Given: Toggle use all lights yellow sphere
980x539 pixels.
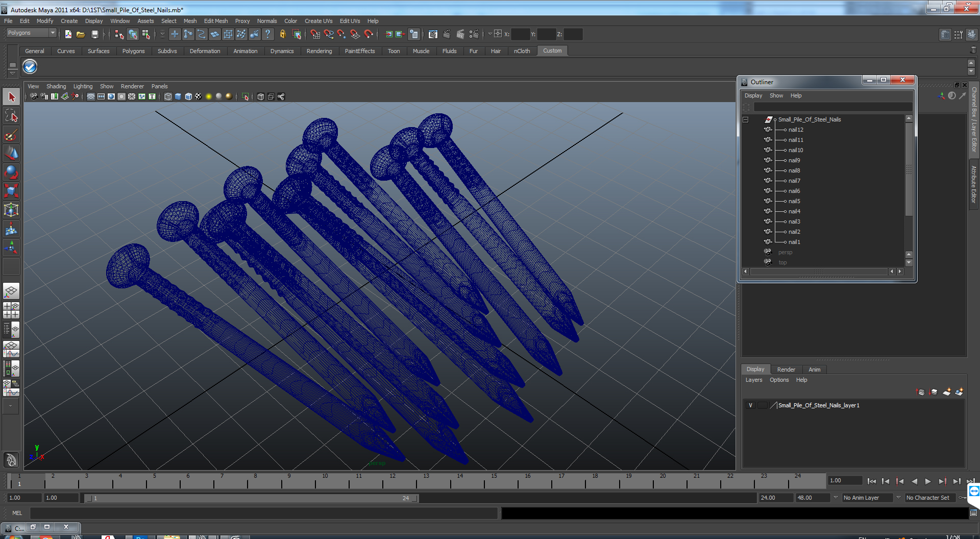Looking at the screenshot, I should tap(209, 96).
